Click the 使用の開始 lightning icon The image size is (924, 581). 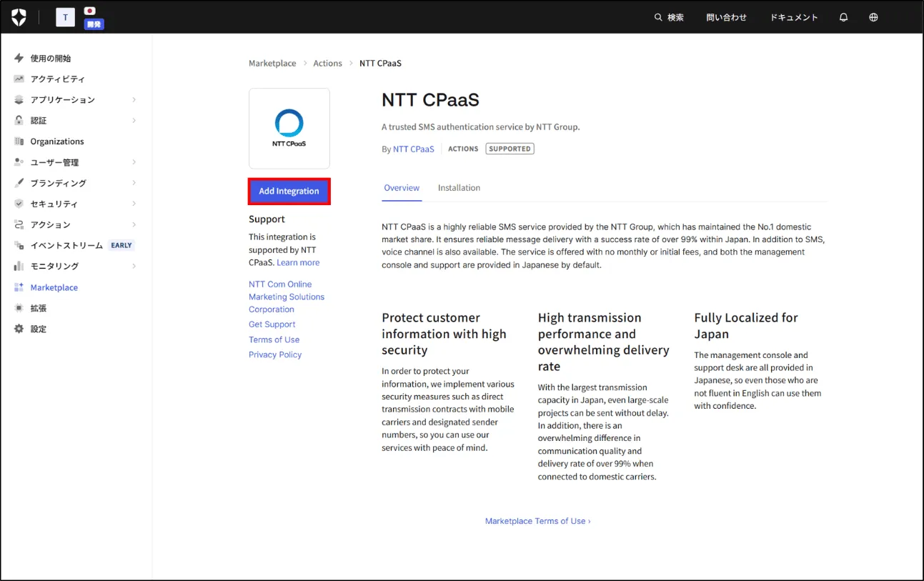[x=19, y=58]
